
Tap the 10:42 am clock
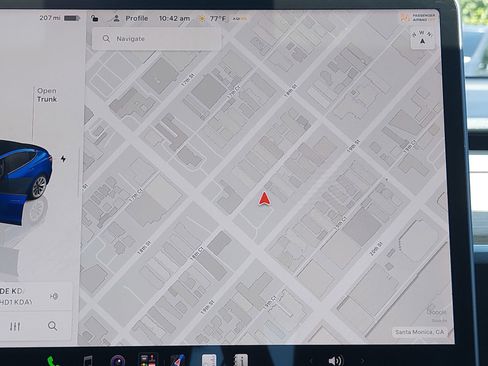point(174,18)
